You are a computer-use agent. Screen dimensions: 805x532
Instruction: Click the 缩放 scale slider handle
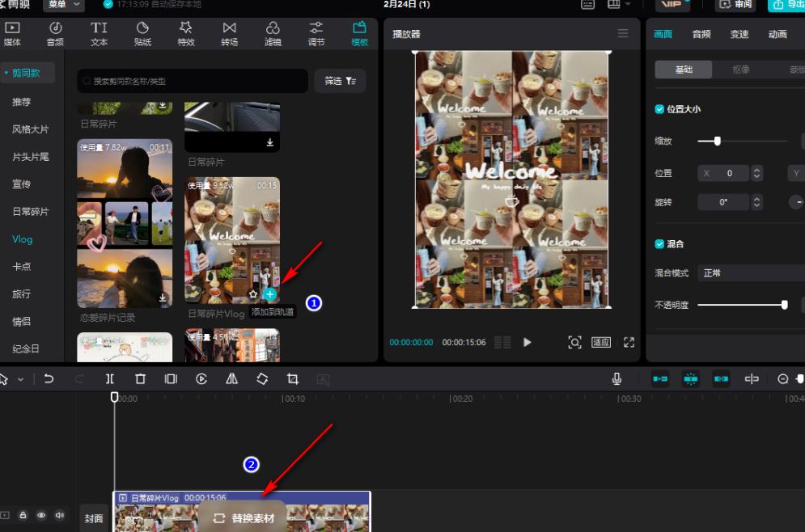click(717, 141)
